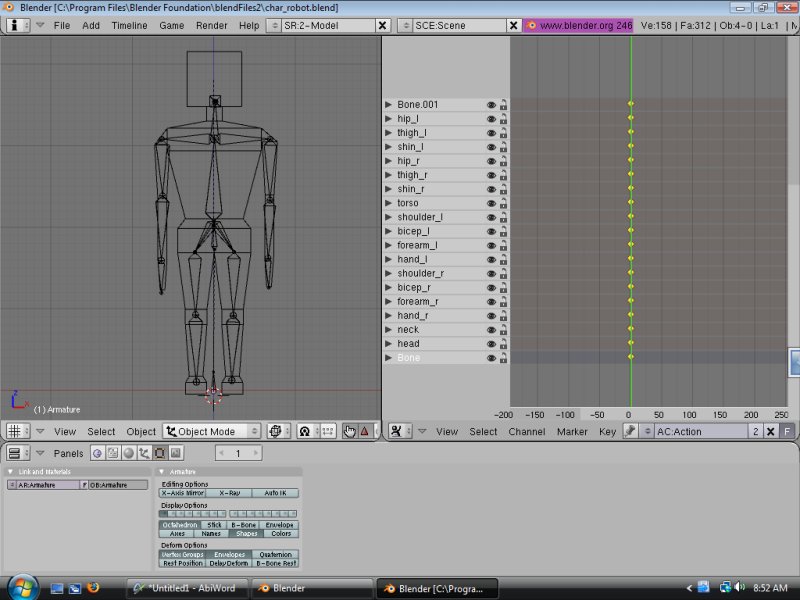800x600 pixels.
Task: Click the Scene context icon in Panels
Action: (x=175, y=454)
